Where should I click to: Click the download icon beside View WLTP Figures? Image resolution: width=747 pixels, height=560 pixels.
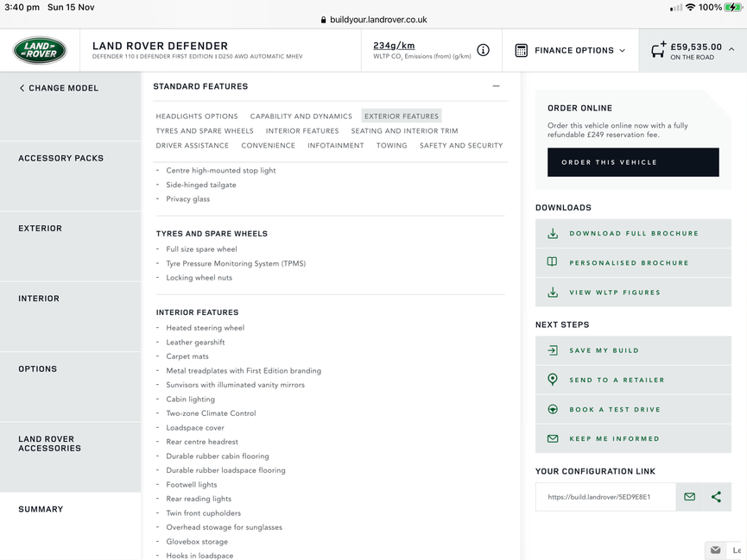[553, 293]
